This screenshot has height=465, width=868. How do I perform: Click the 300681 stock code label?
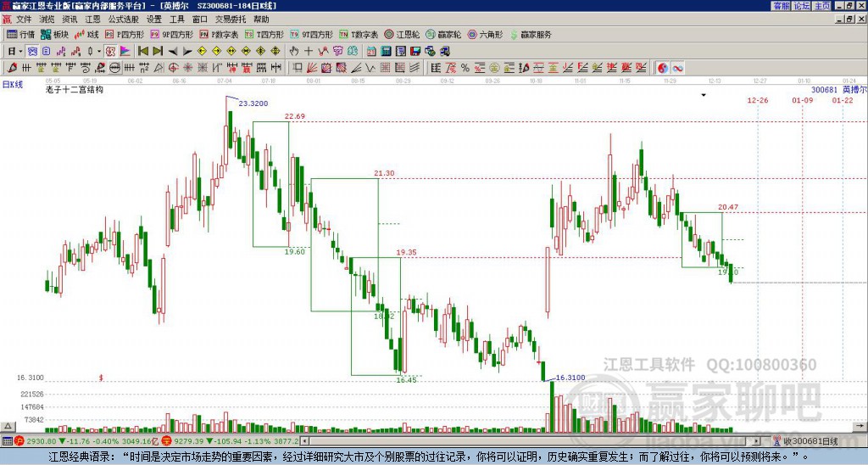click(x=824, y=90)
